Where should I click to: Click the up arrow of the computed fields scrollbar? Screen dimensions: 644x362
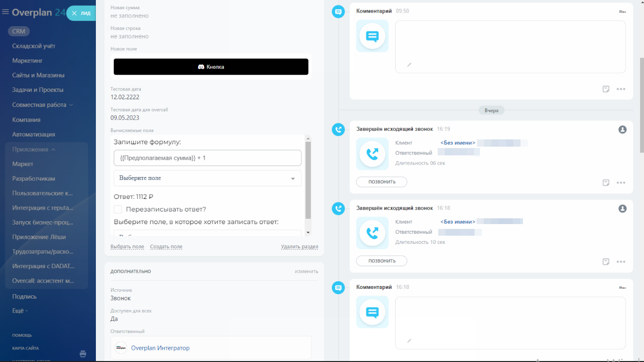click(x=308, y=138)
